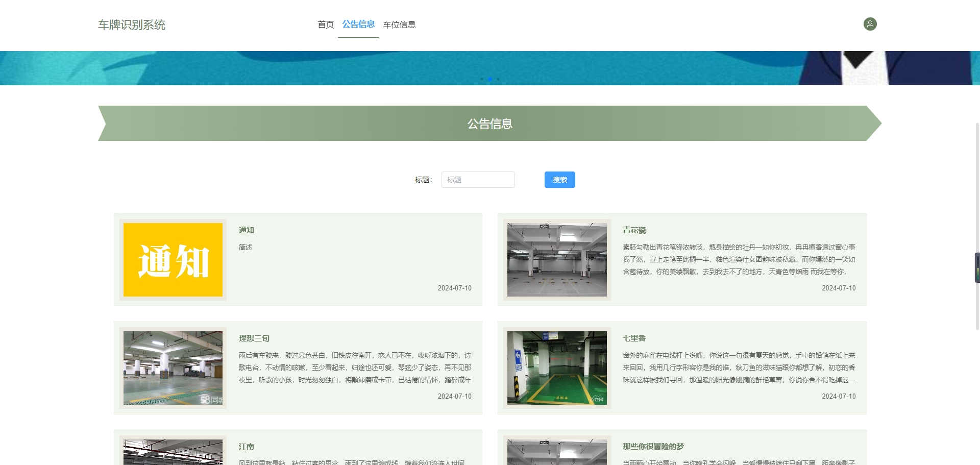Image resolution: width=980 pixels, height=465 pixels.
Task: Select the 公告信息 nav tab
Action: [x=358, y=24]
